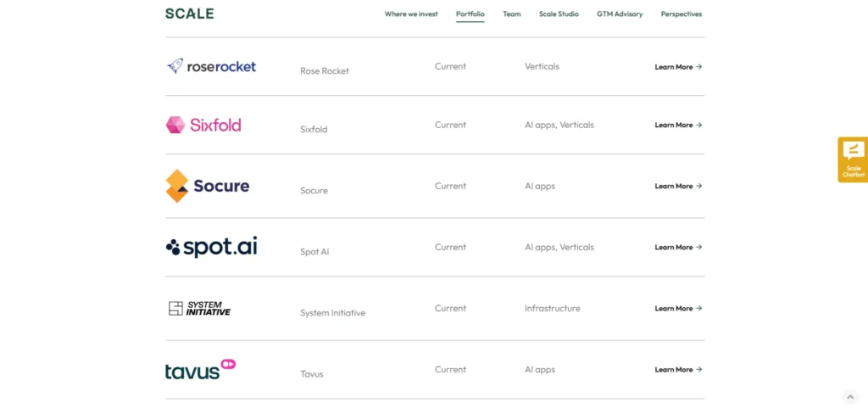Click Current status in Sixfold row

(451, 126)
